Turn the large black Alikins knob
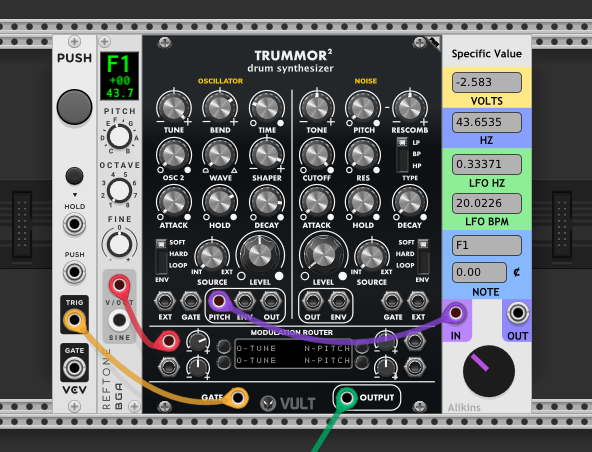This screenshot has height=452, width=592. tap(489, 371)
